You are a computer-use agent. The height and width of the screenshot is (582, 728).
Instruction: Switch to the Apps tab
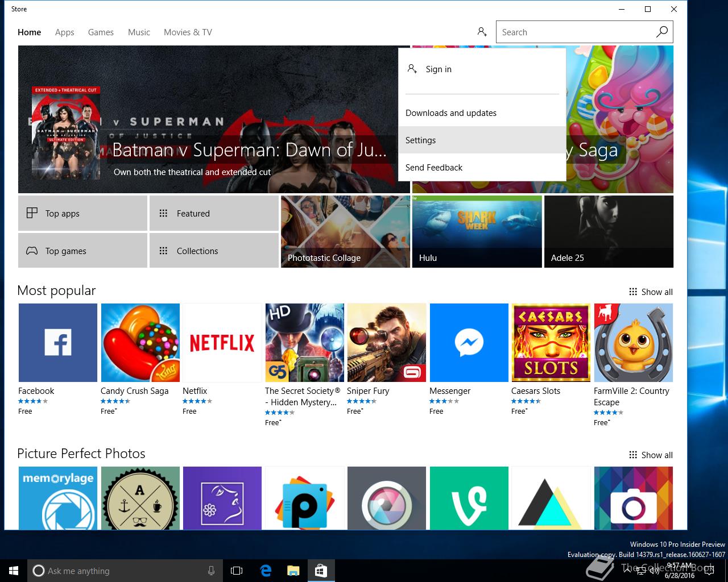tap(65, 32)
